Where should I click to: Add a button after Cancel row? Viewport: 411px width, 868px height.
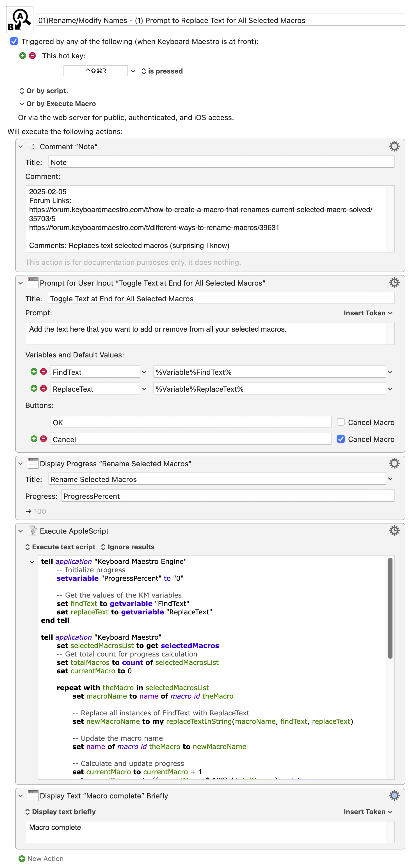[x=34, y=439]
